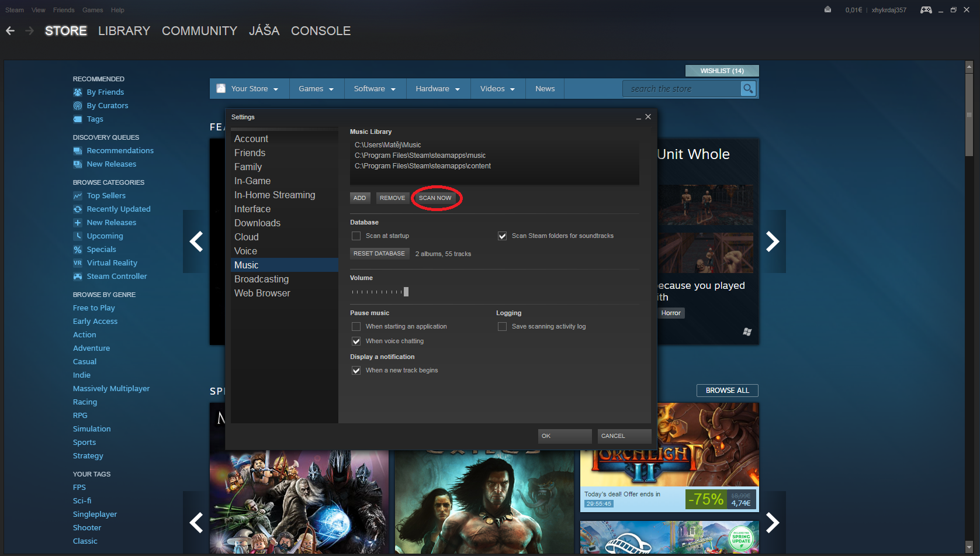980x556 pixels.
Task: Click the By Friends icon
Action: (x=78, y=92)
